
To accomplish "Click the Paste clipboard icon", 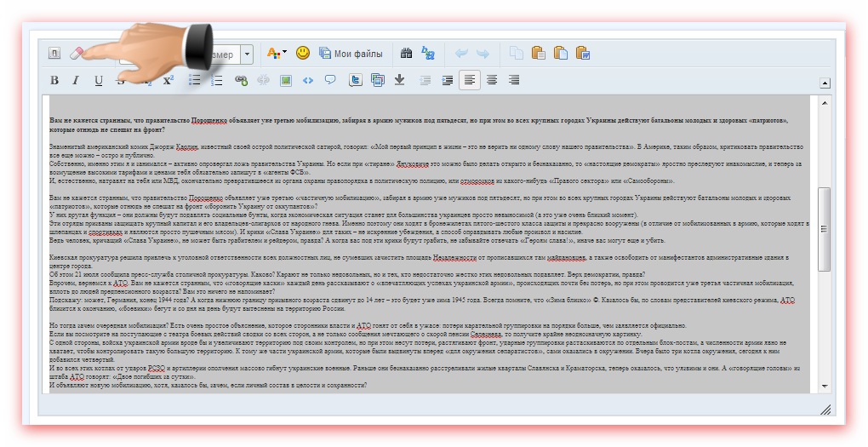I will tap(538, 53).
